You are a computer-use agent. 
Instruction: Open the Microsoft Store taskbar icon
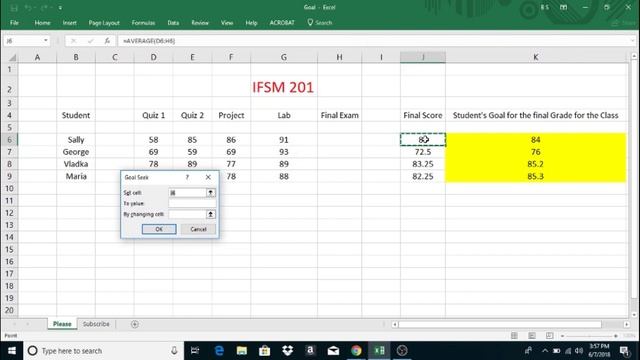pos(264,351)
